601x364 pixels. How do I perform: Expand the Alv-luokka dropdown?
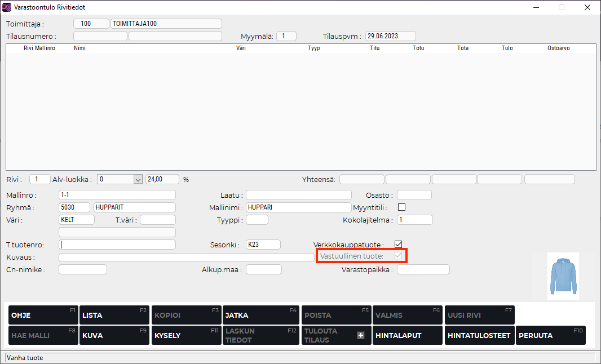138,179
